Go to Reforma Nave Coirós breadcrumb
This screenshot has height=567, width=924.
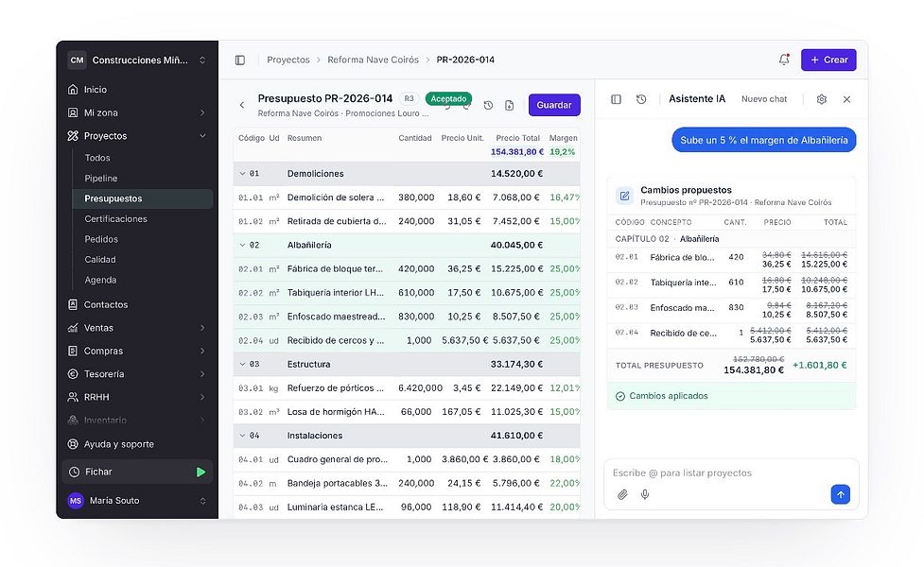coord(373,60)
